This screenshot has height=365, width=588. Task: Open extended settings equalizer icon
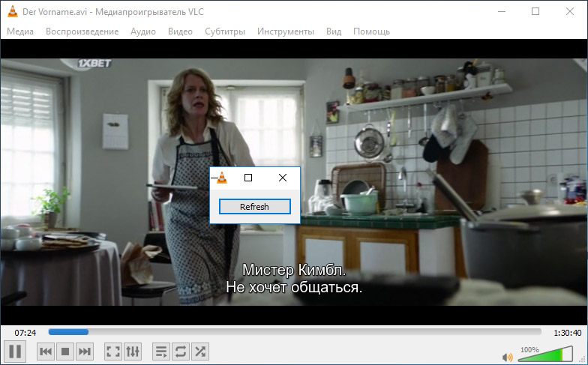click(132, 352)
